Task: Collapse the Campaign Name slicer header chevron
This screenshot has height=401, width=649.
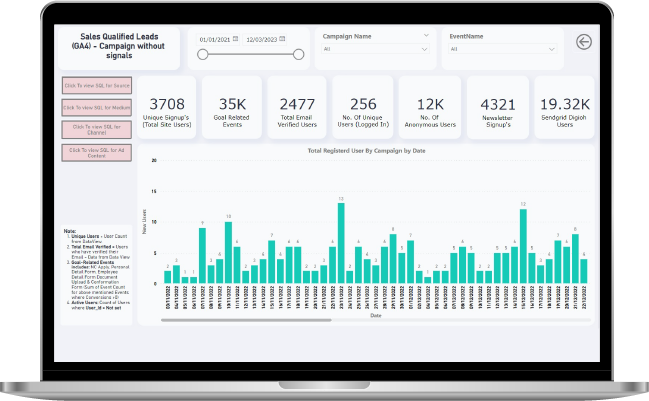Action: [426, 36]
